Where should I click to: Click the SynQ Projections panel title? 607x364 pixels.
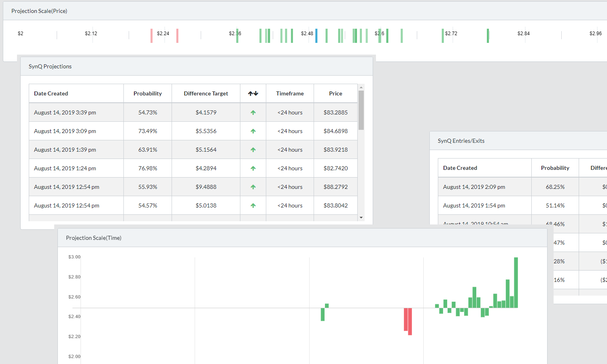tap(50, 66)
